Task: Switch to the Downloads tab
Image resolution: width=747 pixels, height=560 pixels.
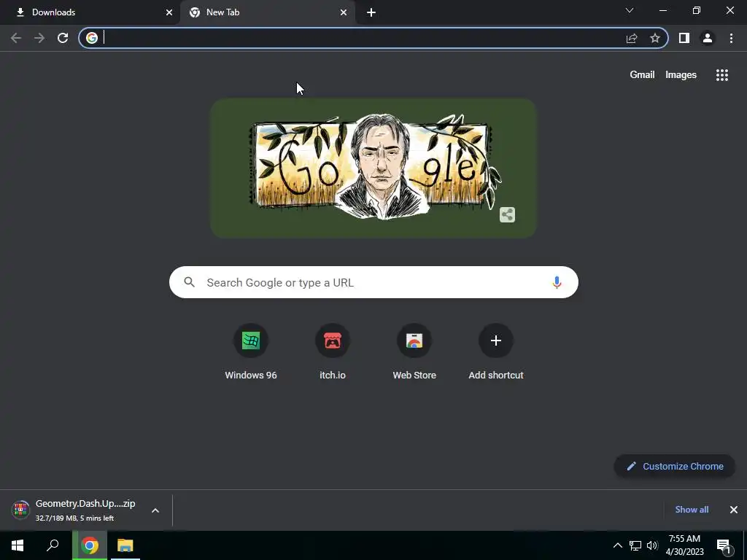Action: 90,12
